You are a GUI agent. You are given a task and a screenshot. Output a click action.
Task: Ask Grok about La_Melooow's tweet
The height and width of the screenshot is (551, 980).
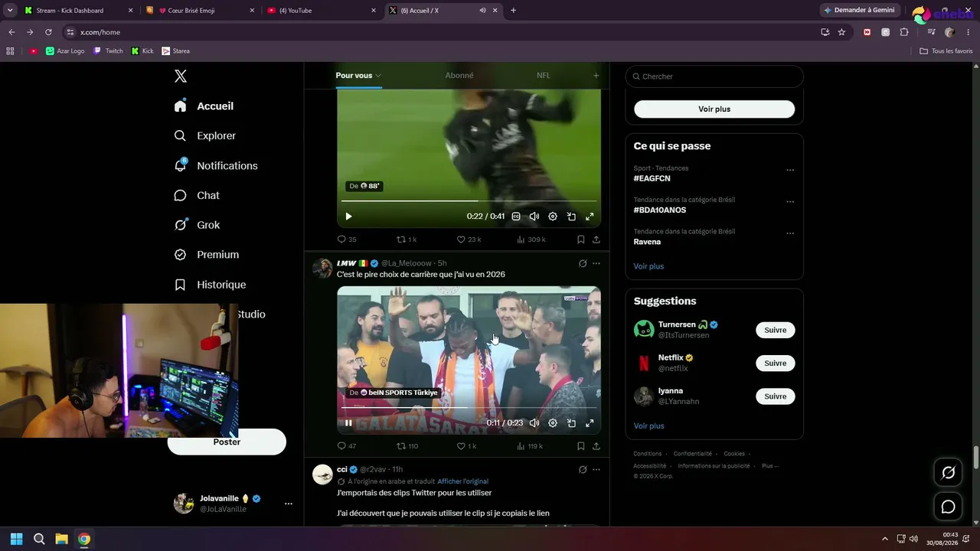pos(583,263)
